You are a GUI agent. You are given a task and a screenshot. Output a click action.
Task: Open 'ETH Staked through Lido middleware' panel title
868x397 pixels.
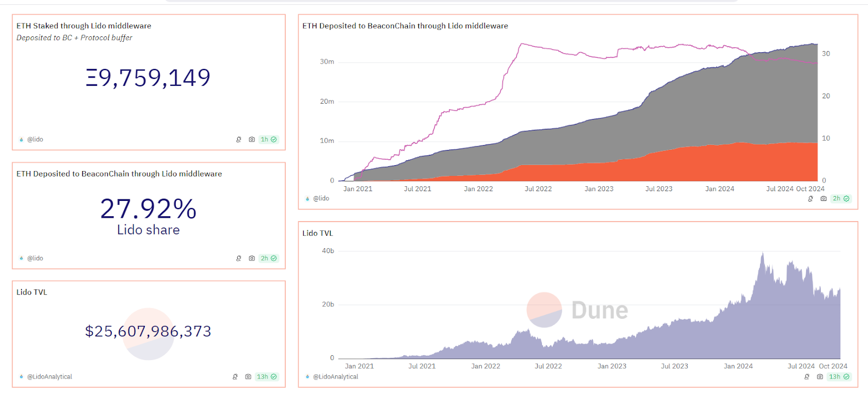pyautogui.click(x=84, y=26)
